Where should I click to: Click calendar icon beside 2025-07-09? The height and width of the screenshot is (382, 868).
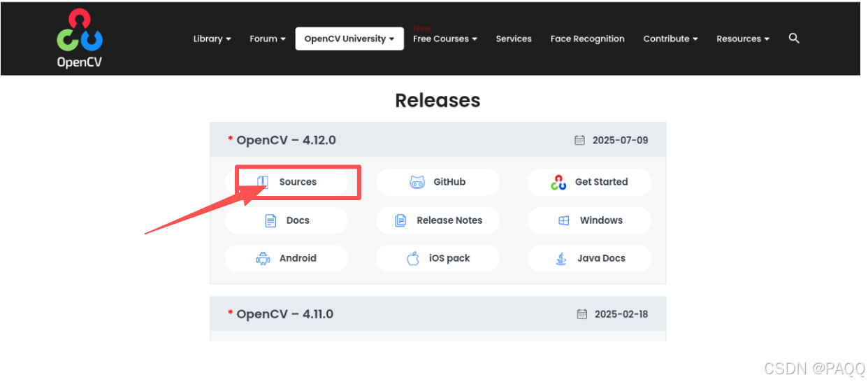[579, 140]
